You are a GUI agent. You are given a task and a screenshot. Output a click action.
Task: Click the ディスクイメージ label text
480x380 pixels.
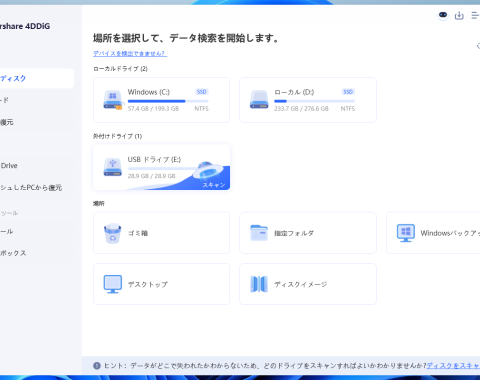click(x=301, y=284)
